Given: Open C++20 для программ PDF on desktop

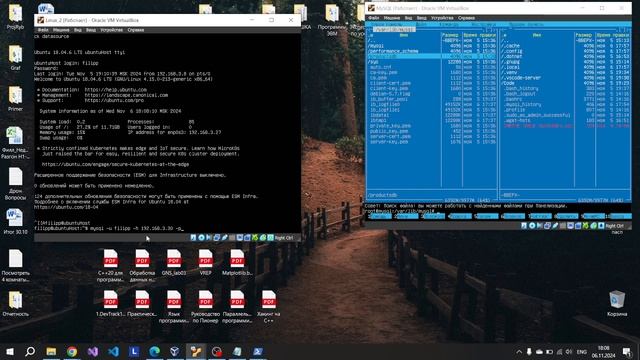Looking at the screenshot, I should tap(110, 265).
